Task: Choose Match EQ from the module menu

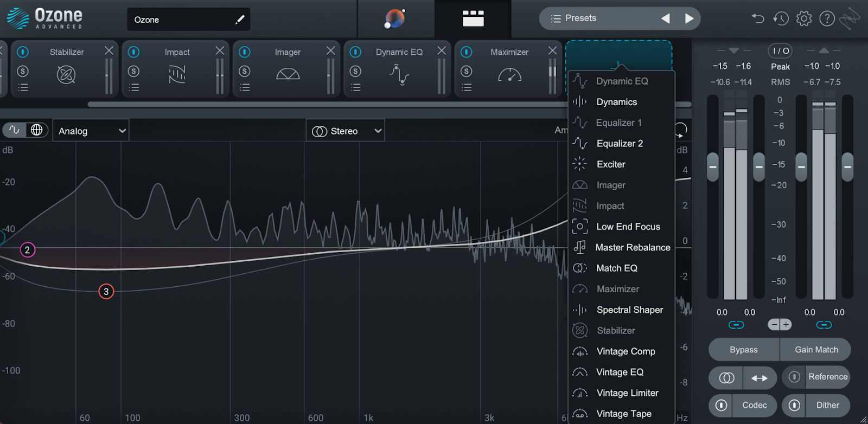Action: point(622,268)
